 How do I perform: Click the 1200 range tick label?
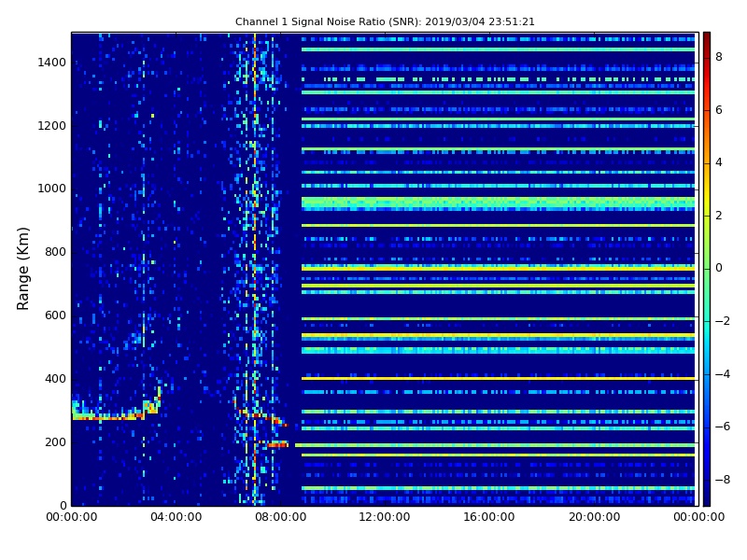pos(51,126)
